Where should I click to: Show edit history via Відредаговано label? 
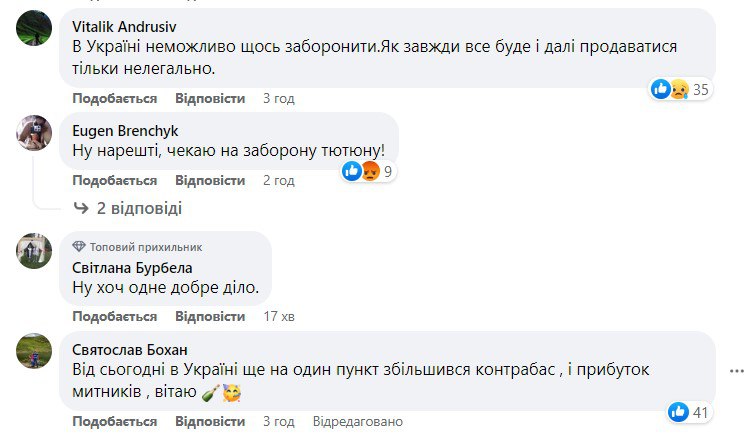358,419
